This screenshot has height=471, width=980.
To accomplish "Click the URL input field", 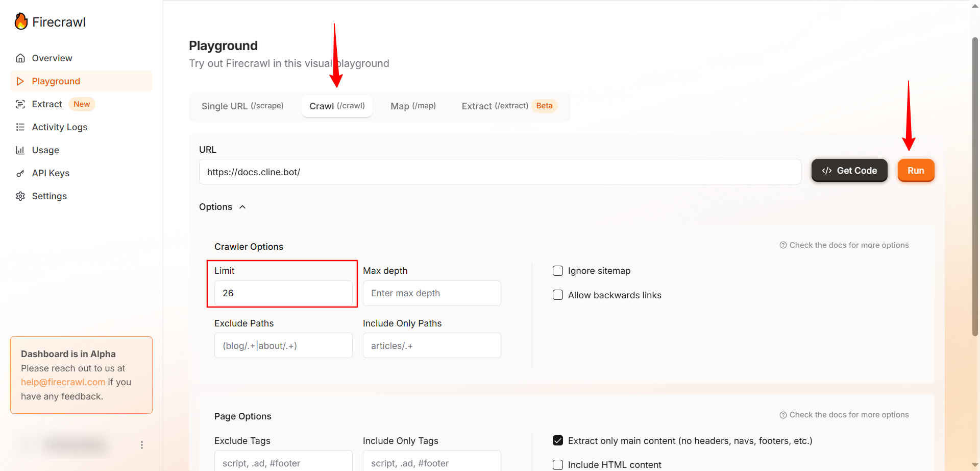I will coord(500,172).
